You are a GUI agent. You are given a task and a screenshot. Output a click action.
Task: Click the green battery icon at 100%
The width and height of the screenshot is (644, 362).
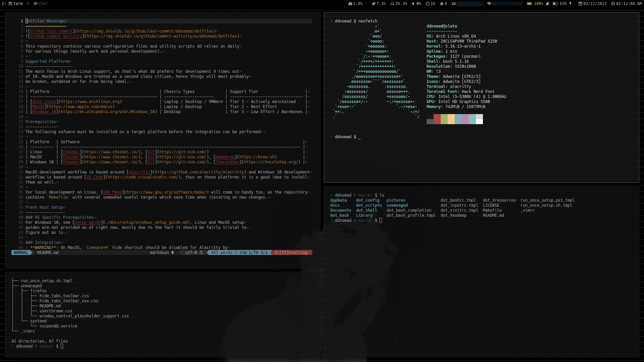[x=529, y=4]
